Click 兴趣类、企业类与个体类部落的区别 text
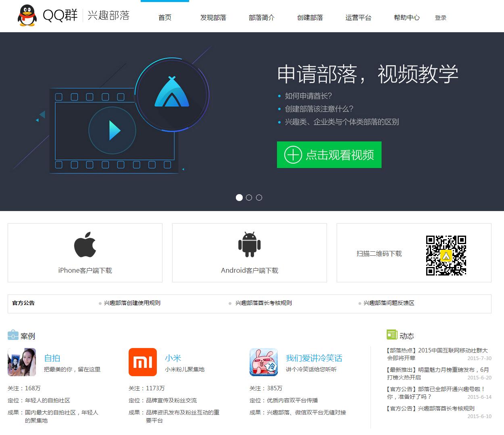Image resolution: width=504 pixels, height=435 pixels. tap(342, 122)
